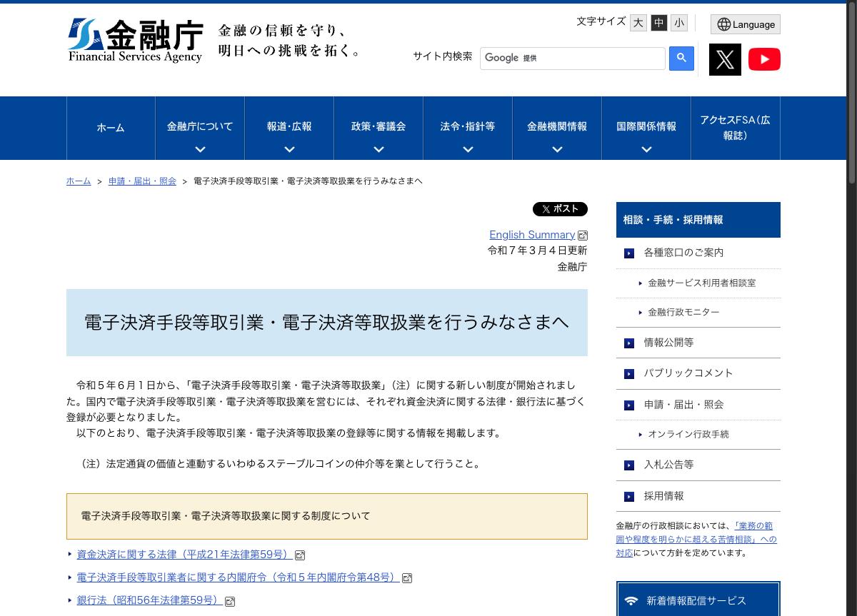Screen dimensions: 857x616
Task: Focus the Google site search field
Action: click(572, 59)
